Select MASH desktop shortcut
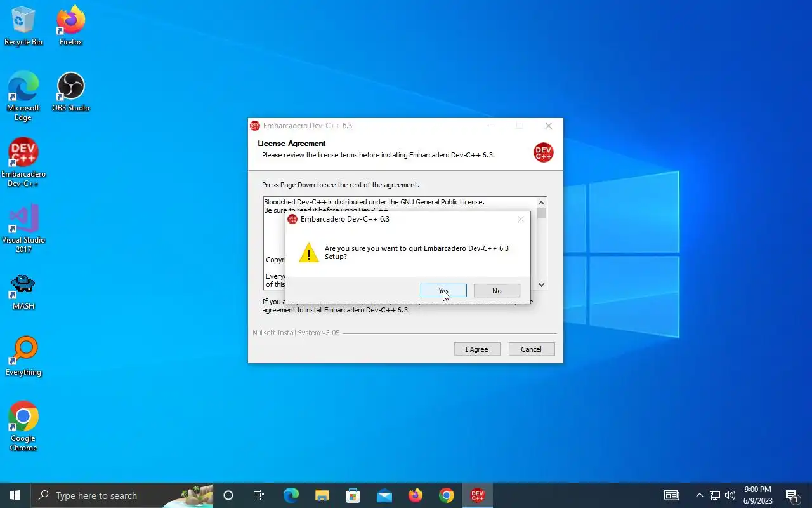The height and width of the screenshot is (508, 812). pos(23,291)
